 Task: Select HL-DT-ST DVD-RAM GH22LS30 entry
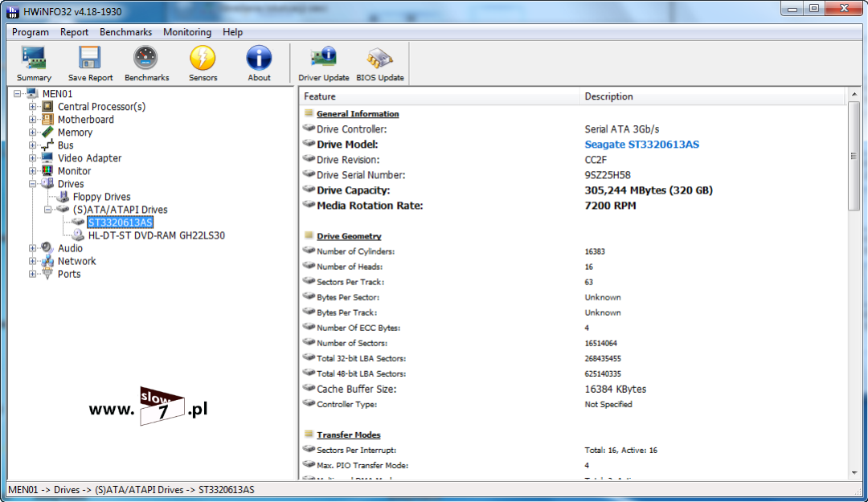pos(157,235)
